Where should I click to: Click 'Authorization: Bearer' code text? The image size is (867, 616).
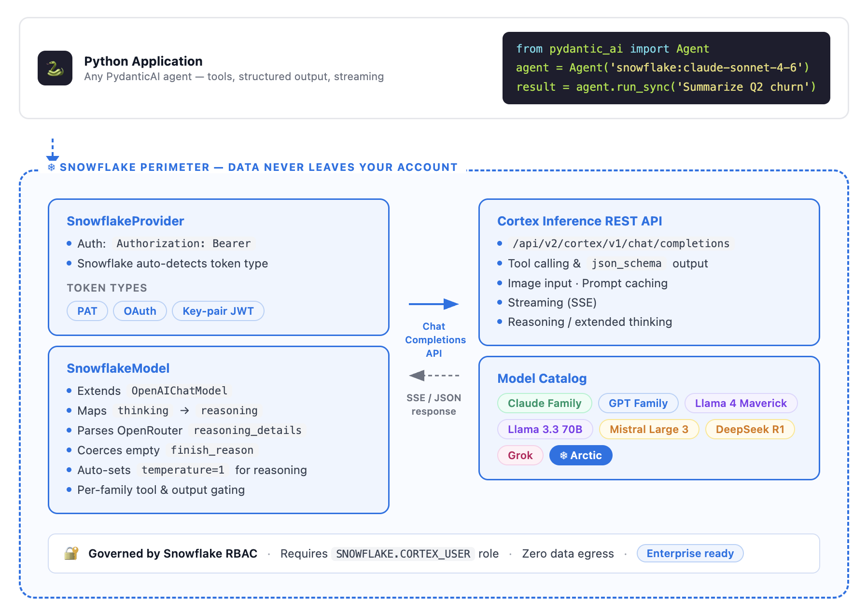(183, 244)
